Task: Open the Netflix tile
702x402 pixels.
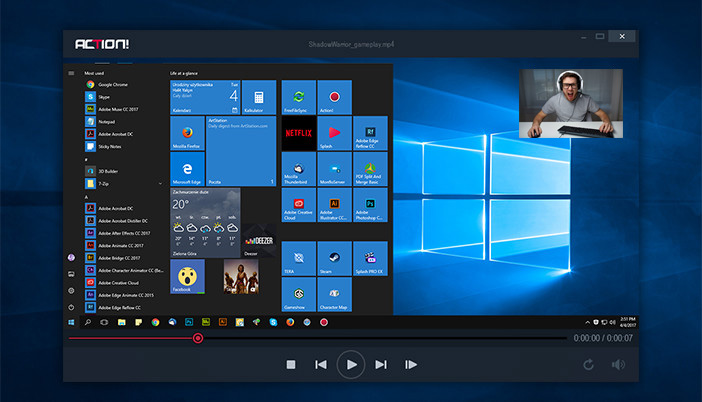Action: 299,133
